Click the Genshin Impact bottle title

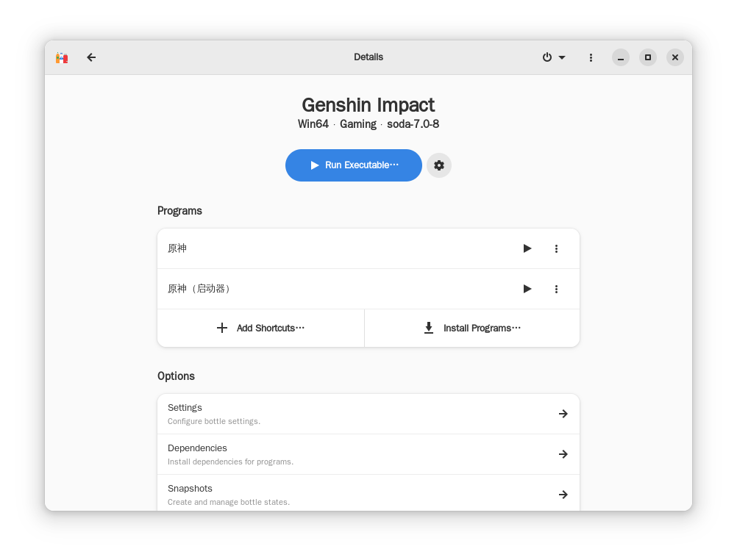pos(368,105)
